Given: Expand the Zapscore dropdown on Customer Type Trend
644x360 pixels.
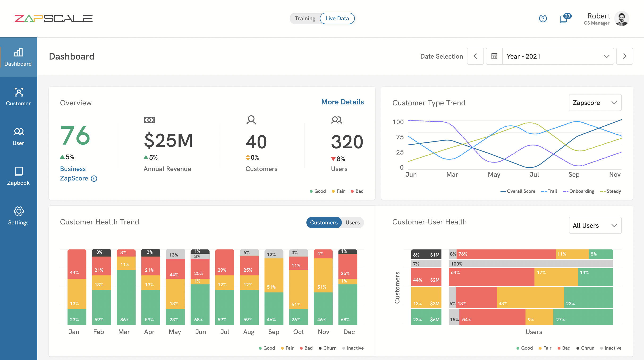Looking at the screenshot, I should [595, 103].
